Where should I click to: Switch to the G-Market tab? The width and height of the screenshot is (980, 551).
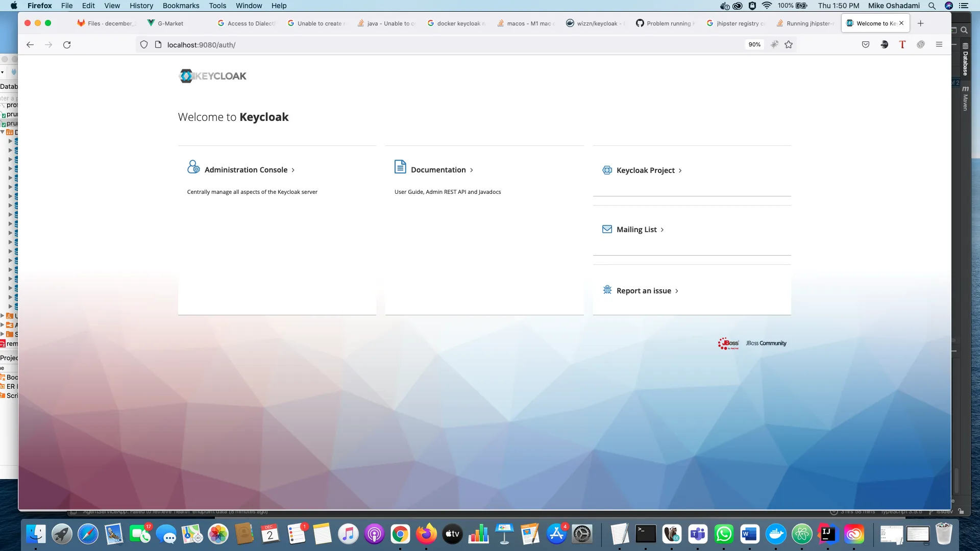point(170,23)
